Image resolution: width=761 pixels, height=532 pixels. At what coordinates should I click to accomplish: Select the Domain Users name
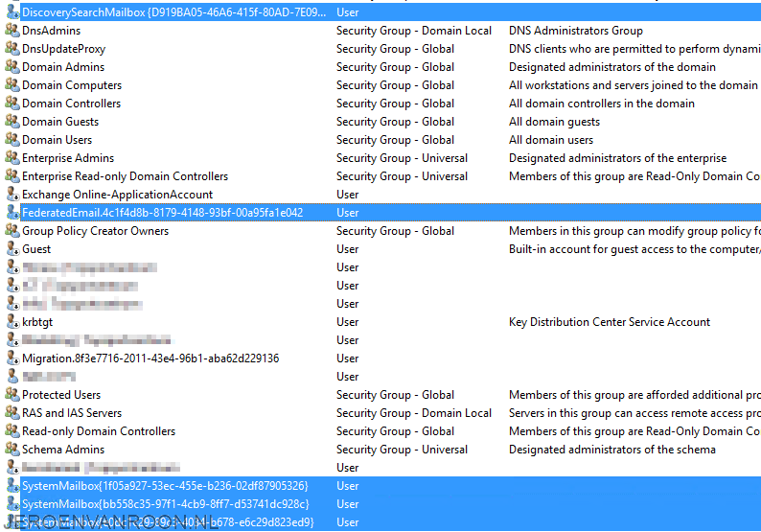coord(57,139)
